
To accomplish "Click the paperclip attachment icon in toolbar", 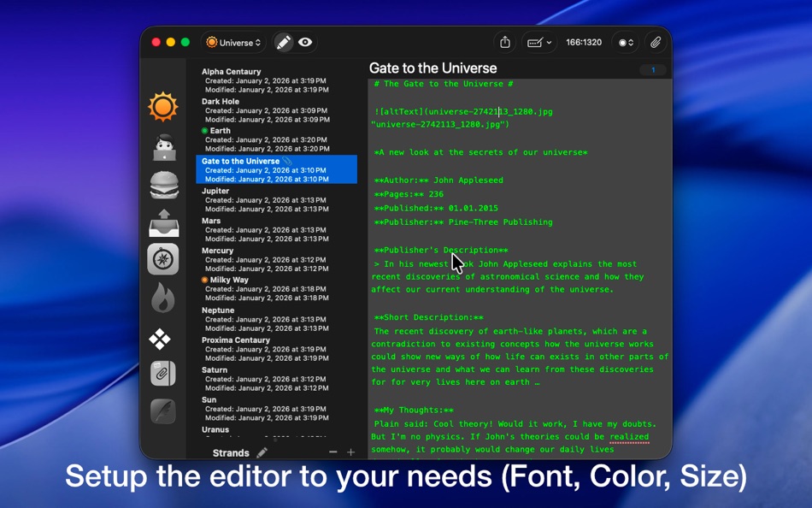I will pyautogui.click(x=656, y=41).
